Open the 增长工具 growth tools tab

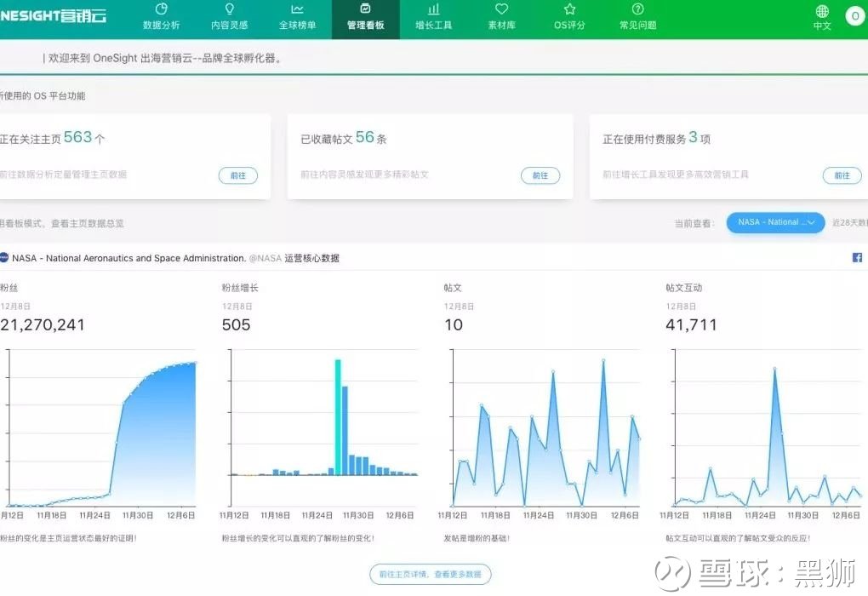433,18
